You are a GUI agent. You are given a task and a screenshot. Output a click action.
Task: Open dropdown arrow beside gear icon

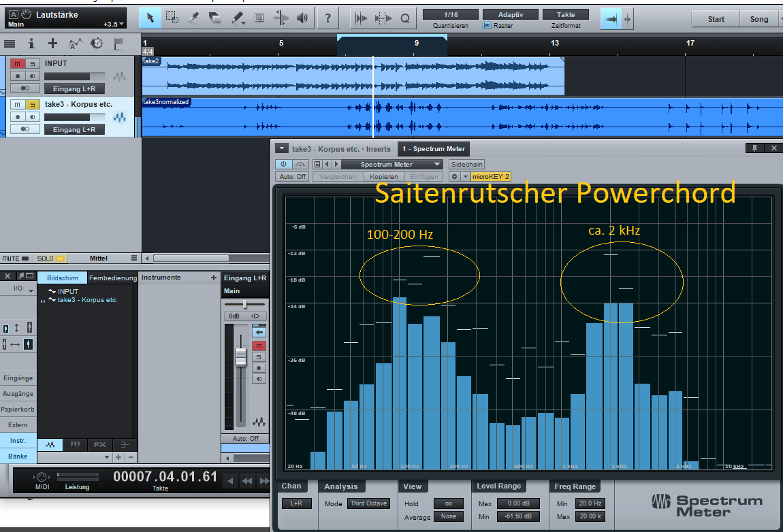click(x=466, y=177)
